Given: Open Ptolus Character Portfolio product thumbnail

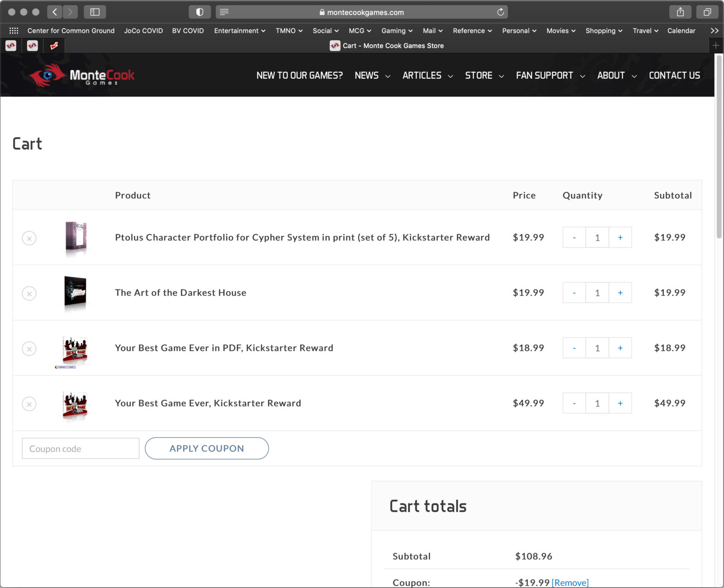Looking at the screenshot, I should point(76,237).
